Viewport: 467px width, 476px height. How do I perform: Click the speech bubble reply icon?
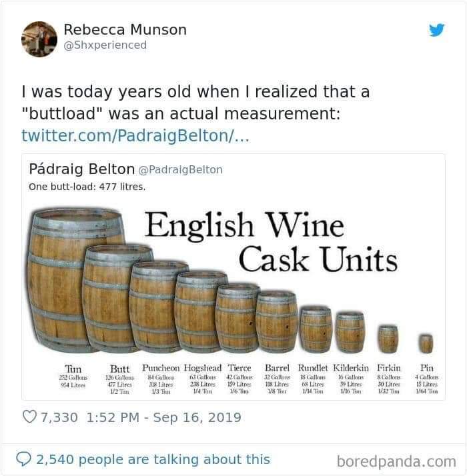tap(23, 459)
